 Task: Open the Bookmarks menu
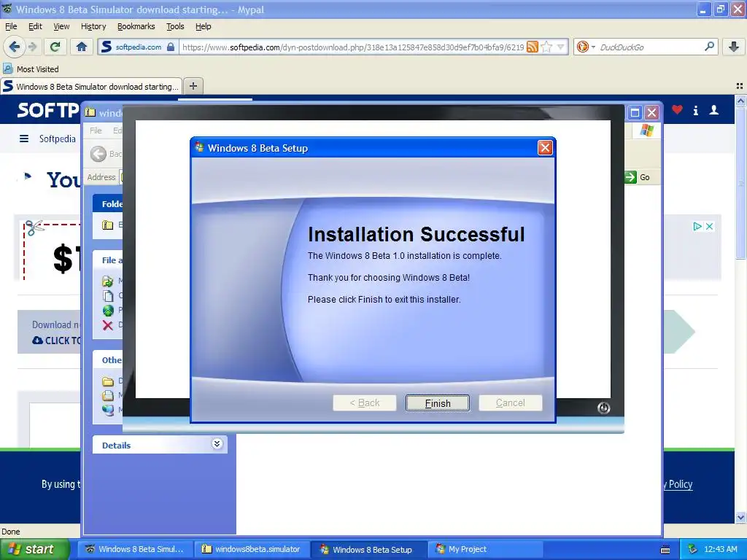tap(136, 27)
